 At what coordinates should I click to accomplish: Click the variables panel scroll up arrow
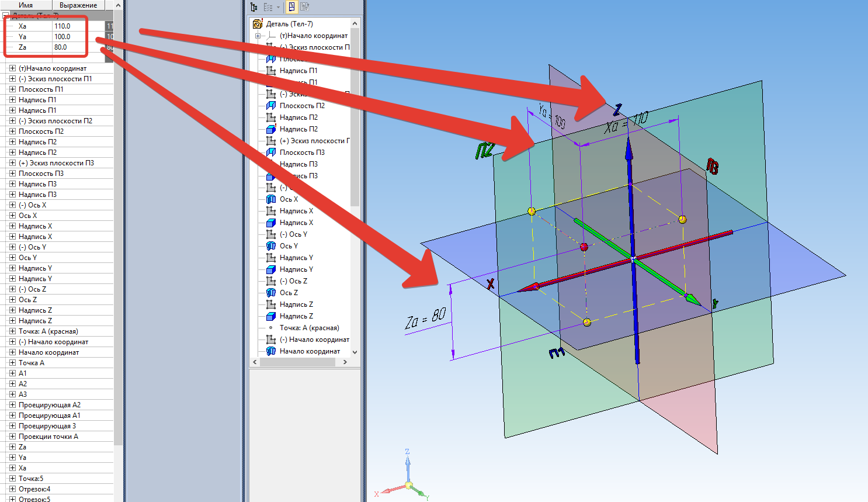pyautogui.click(x=118, y=5)
